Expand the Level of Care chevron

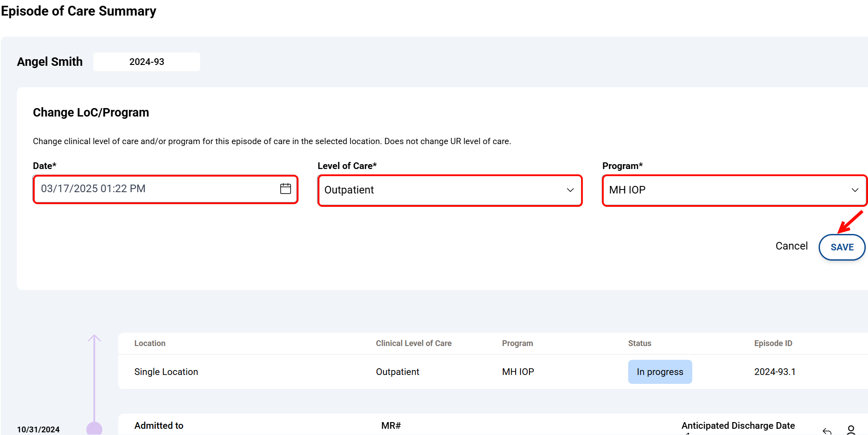click(x=570, y=190)
